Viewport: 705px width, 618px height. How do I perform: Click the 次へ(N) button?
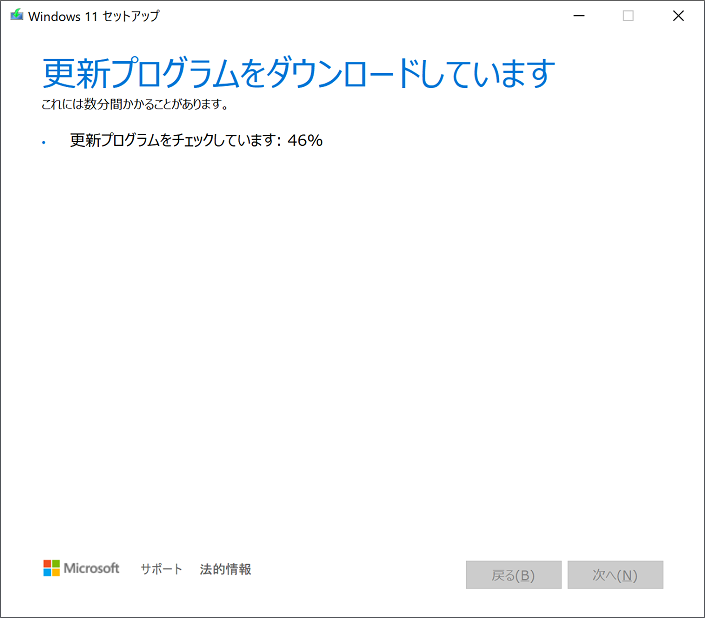615,575
